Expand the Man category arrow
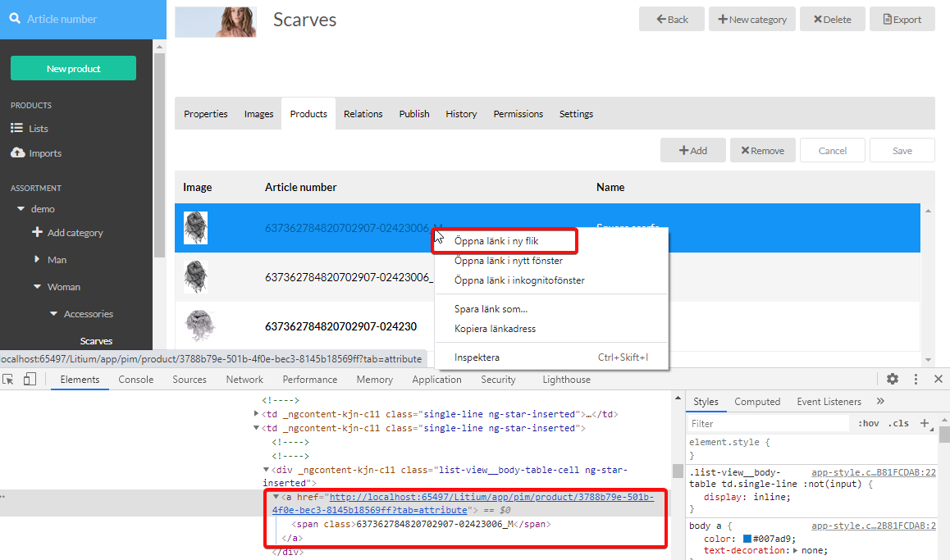The height and width of the screenshot is (560, 950). [x=37, y=260]
